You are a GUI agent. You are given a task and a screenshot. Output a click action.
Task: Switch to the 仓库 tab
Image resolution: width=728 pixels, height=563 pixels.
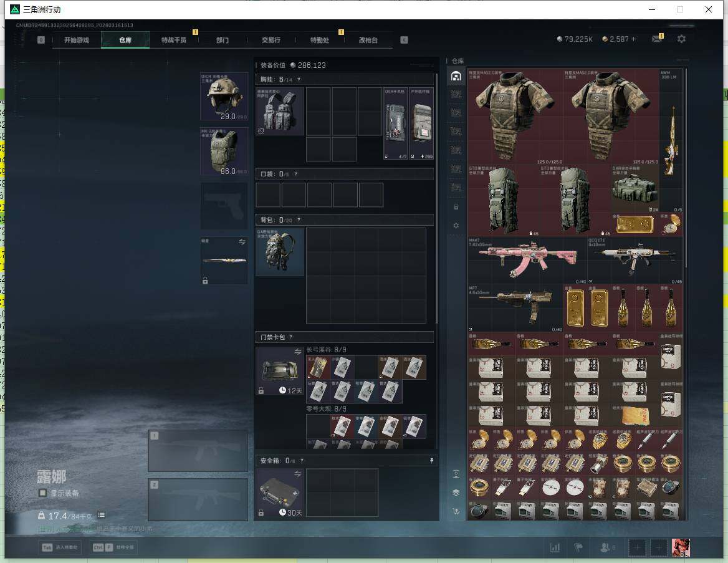click(125, 40)
